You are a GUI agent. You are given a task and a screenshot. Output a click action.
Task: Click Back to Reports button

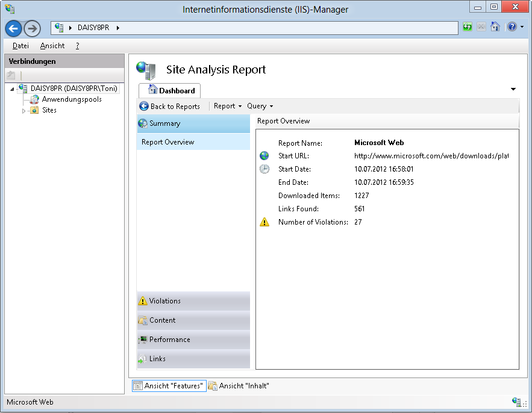[169, 106]
